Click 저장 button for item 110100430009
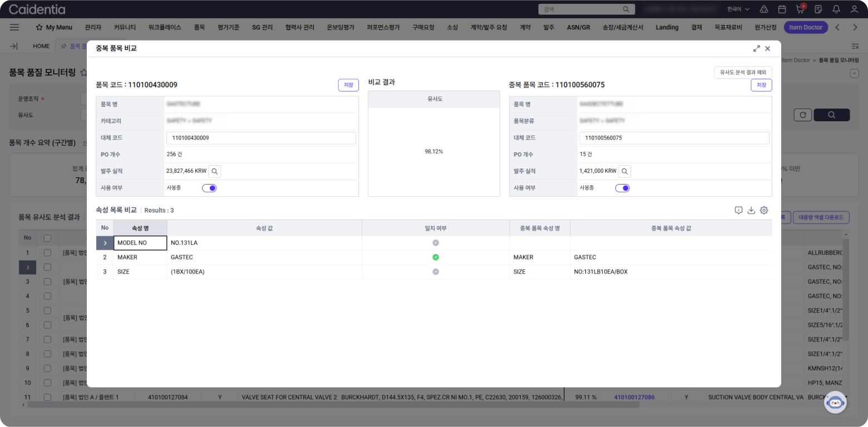The image size is (868, 427). (x=348, y=85)
